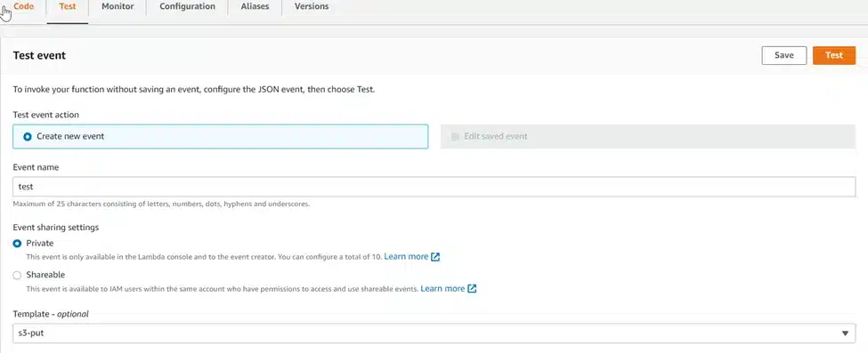Viewport: 868px width, 353px height.
Task: Open external link icon after Private Learn more
Action: (435, 257)
